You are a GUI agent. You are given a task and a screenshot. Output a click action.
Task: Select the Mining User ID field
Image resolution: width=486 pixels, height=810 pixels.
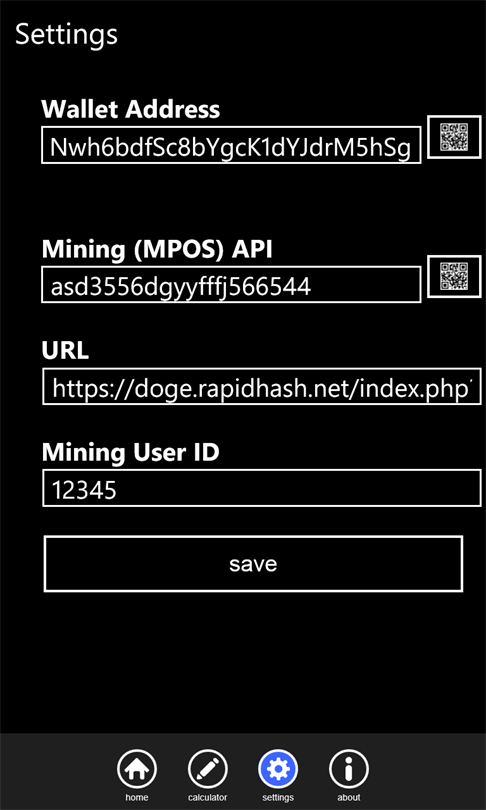pos(261,488)
